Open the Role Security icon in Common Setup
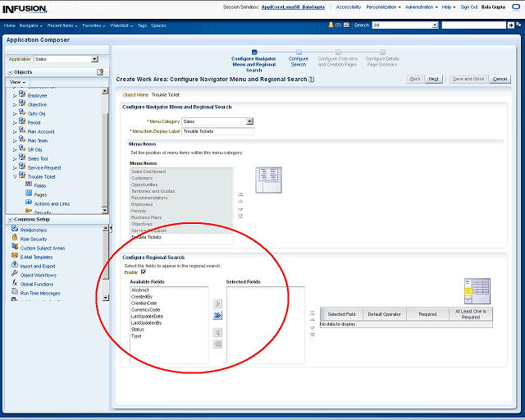The height and width of the screenshot is (420, 525). click(15, 239)
